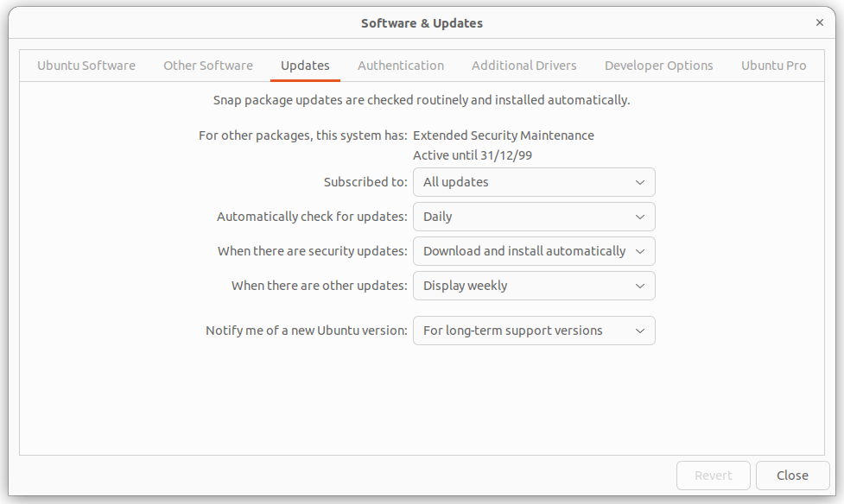Click the Subscribed to label
This screenshot has width=844, height=504.
click(365, 182)
